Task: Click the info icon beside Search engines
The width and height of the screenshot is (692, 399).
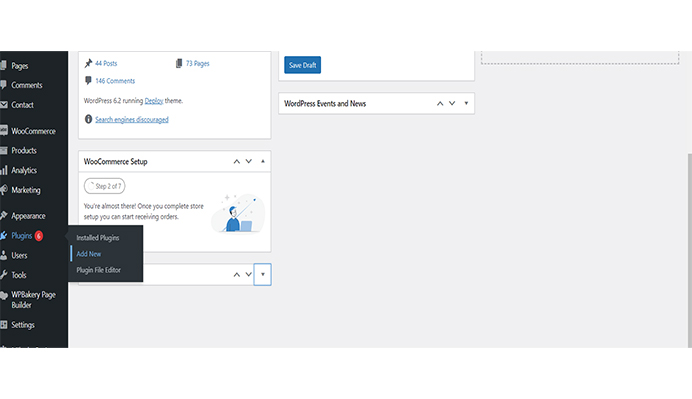Action: click(x=88, y=119)
